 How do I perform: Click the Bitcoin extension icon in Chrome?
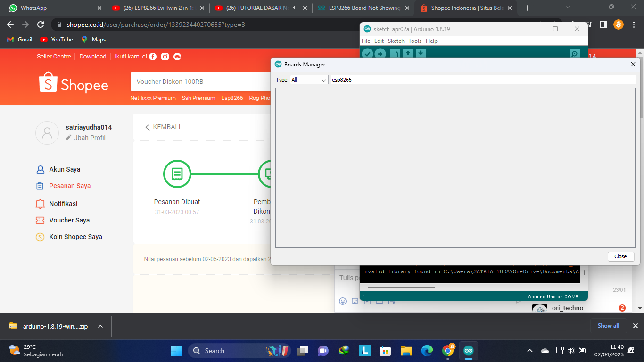[619, 25]
